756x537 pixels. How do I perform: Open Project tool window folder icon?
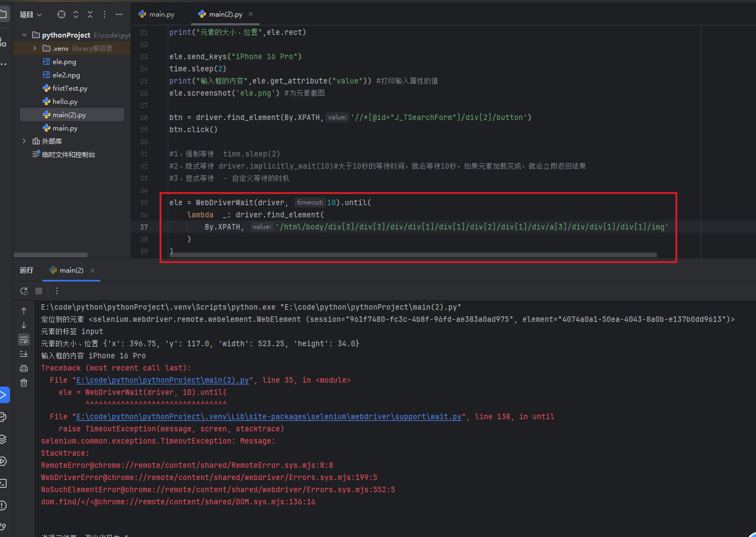click(x=3, y=14)
